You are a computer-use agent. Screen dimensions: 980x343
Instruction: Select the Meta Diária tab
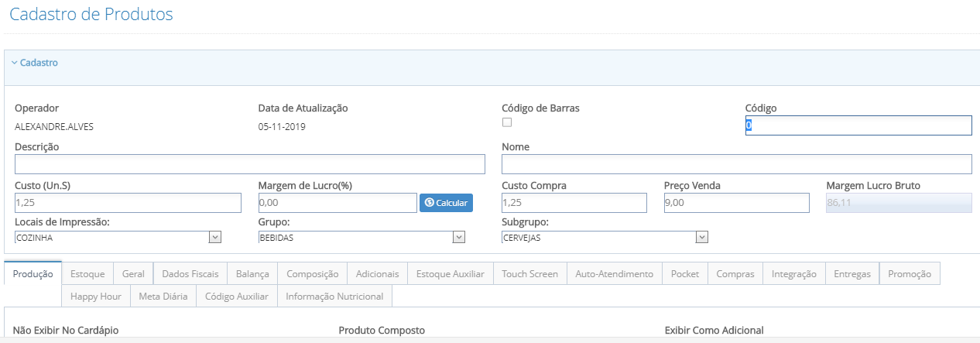coord(163,297)
